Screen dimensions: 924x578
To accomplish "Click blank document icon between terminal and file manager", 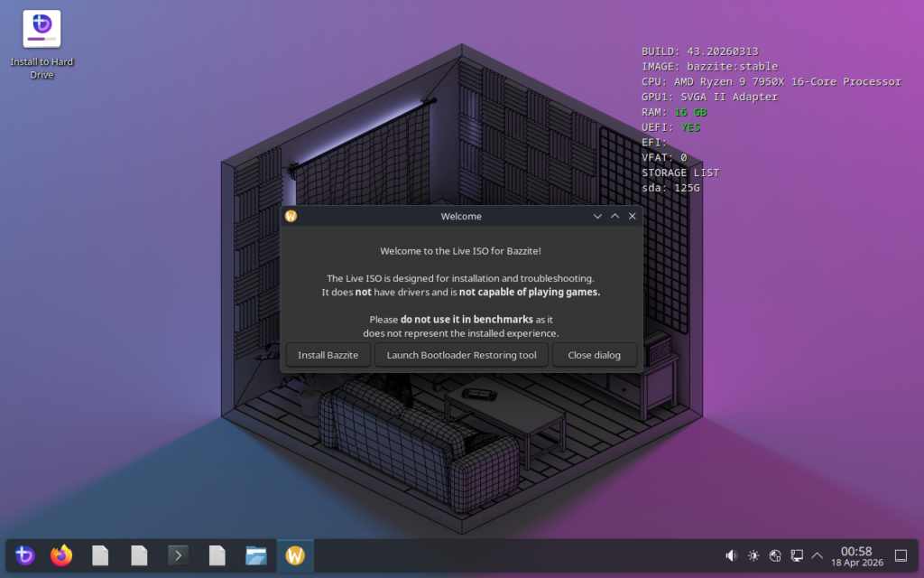I will [x=217, y=555].
